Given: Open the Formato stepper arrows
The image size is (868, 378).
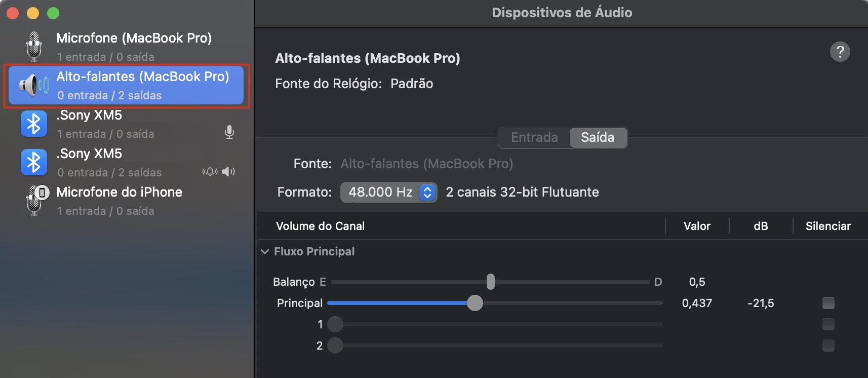Looking at the screenshot, I should tap(427, 192).
